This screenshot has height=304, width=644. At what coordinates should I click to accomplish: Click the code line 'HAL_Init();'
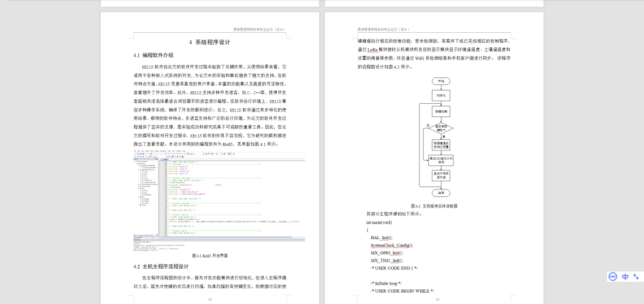tap(382, 237)
